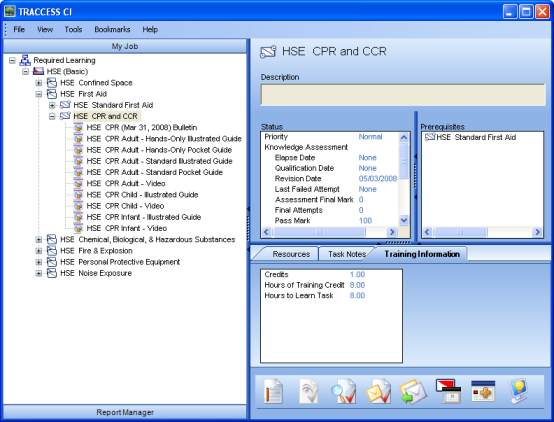554x422 pixels.
Task: Open the Help menu
Action: (150, 29)
